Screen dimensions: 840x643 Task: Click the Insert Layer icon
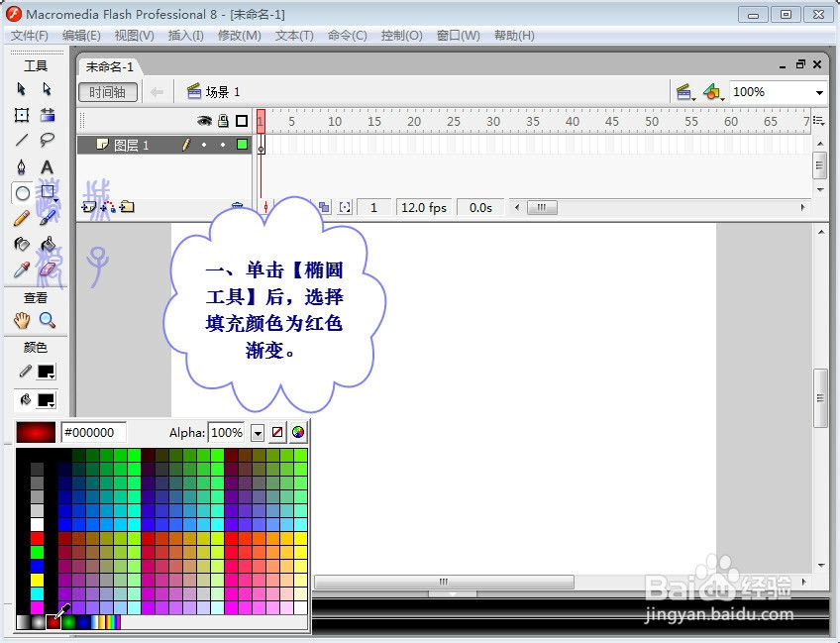click(88, 207)
